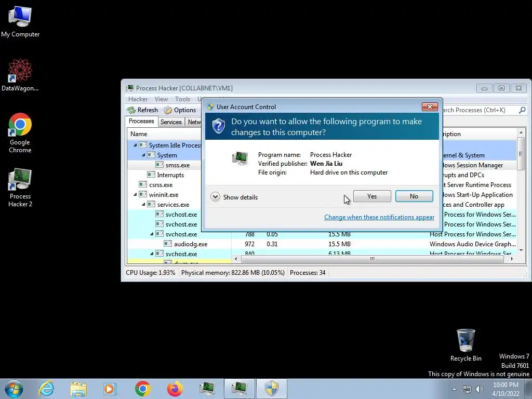
Task: Collapse the services.exe tree node
Action: [x=143, y=205]
